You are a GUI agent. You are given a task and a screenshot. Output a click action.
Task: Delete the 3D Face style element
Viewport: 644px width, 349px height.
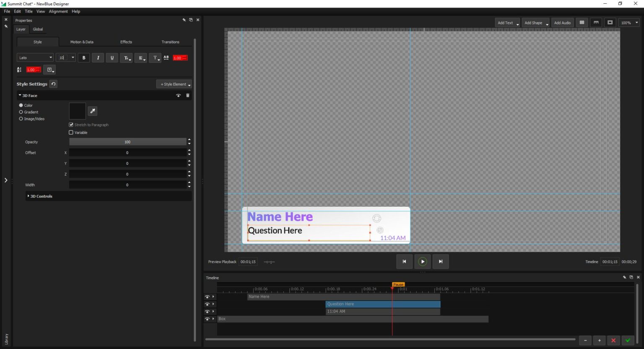click(x=187, y=96)
